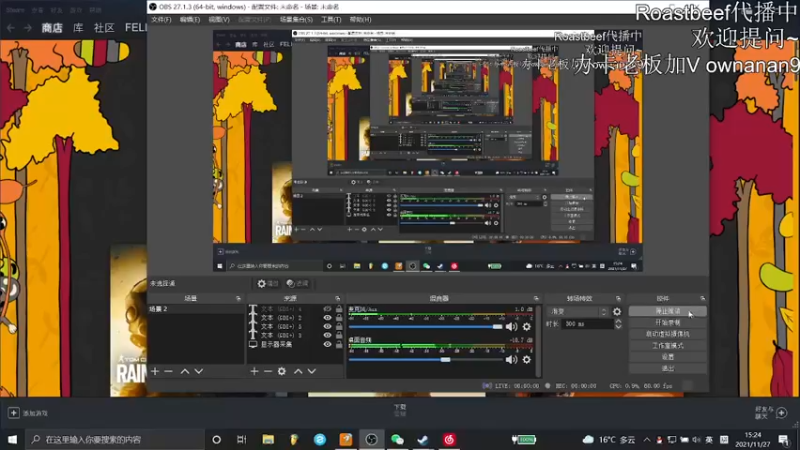This screenshot has height=450, width=800.
Task: Open the 渐变 transition dropdown
Action: click(577, 311)
